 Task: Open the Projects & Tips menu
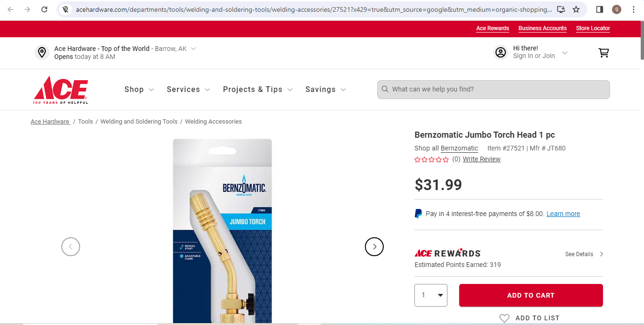click(258, 90)
